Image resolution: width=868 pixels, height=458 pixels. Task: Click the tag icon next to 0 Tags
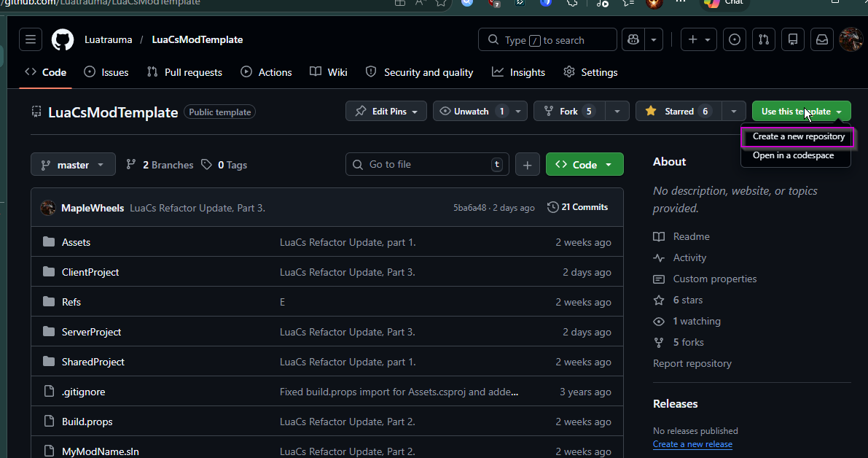pos(206,165)
